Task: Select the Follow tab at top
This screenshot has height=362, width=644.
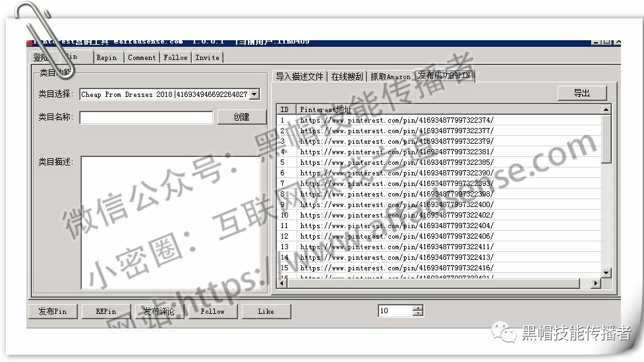Action: [175, 57]
